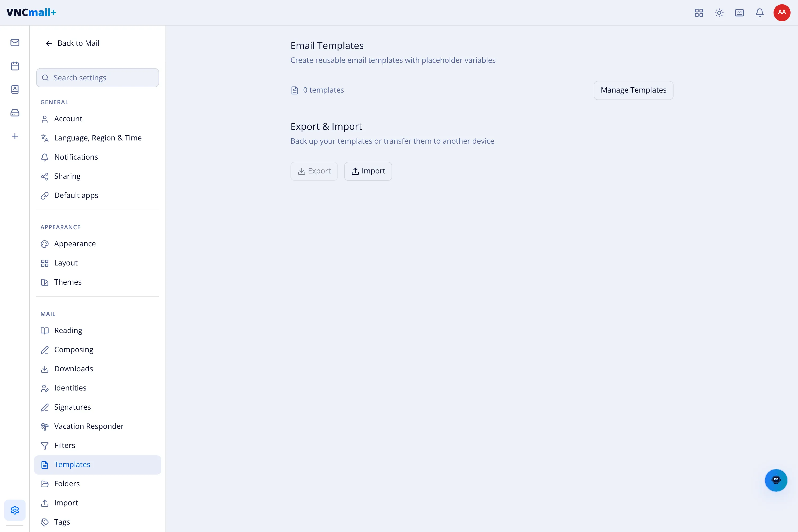Open the apps grid icon in header

tap(699, 13)
